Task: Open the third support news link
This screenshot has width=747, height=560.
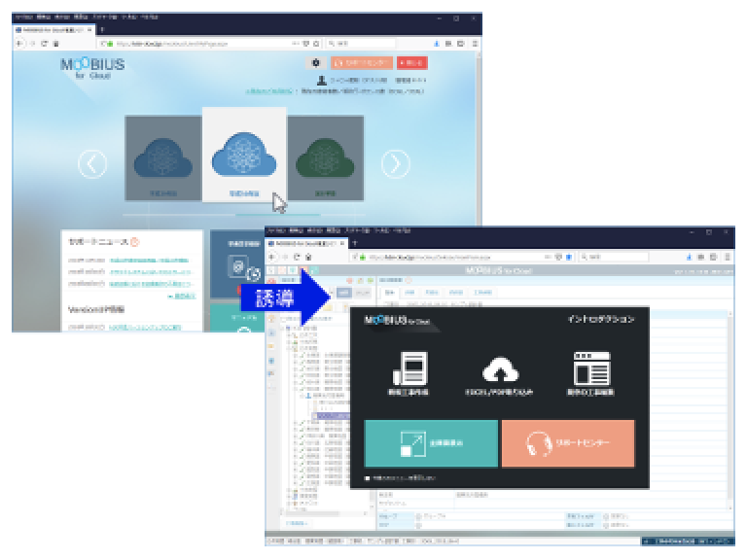Action: pyautogui.click(x=151, y=284)
